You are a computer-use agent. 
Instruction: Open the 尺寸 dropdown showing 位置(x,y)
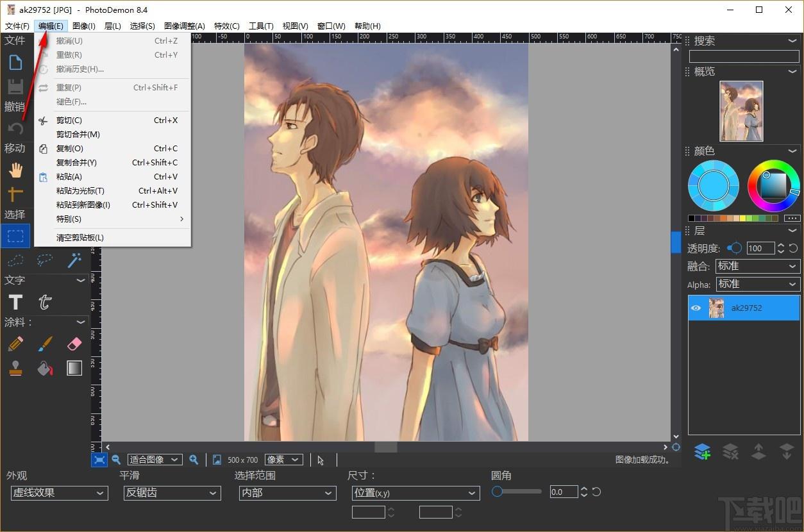pyautogui.click(x=416, y=493)
